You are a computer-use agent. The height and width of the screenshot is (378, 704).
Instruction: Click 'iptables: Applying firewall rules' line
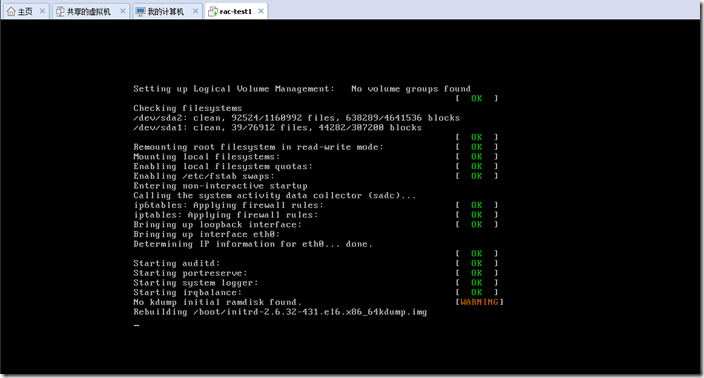tap(225, 215)
